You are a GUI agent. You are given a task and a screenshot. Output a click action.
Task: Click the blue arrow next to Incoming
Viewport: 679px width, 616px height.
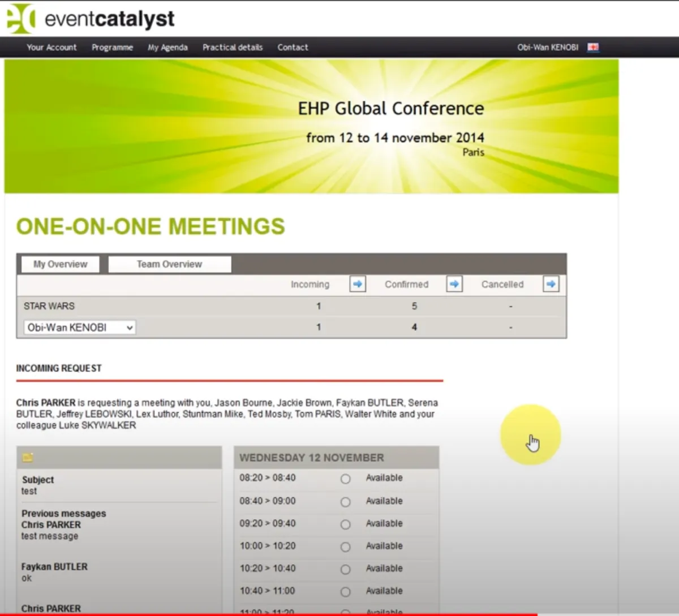(x=358, y=284)
